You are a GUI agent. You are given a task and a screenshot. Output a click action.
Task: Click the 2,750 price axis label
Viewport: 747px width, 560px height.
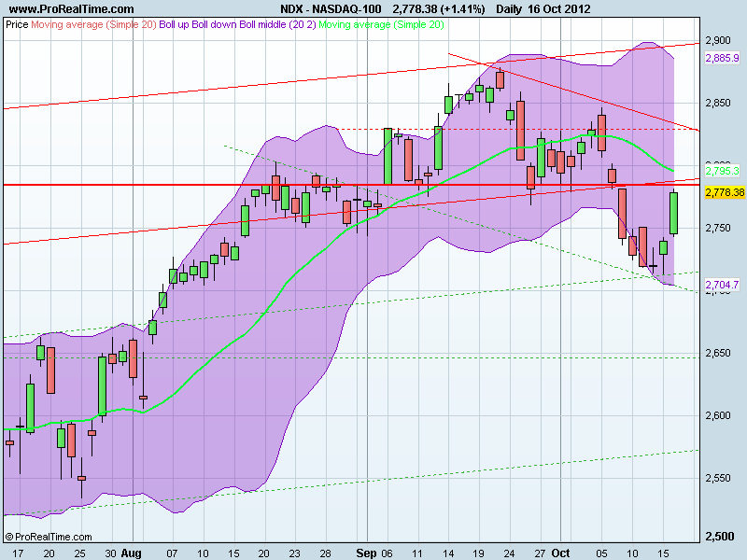tap(718, 228)
